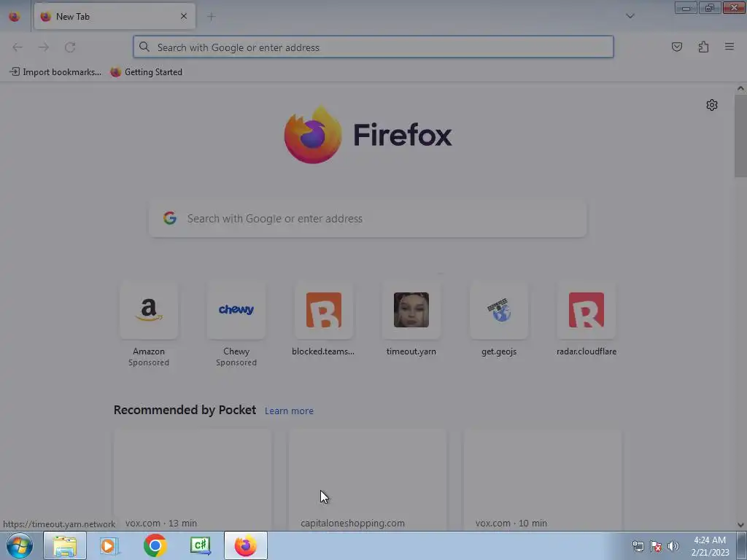Restore down the Firefox window
747x560 pixels.
pyautogui.click(x=710, y=7)
